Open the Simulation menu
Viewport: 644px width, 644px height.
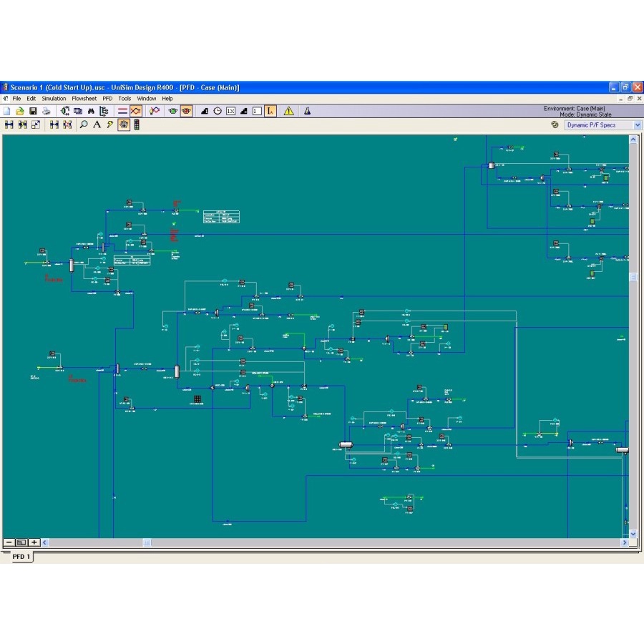(x=54, y=99)
